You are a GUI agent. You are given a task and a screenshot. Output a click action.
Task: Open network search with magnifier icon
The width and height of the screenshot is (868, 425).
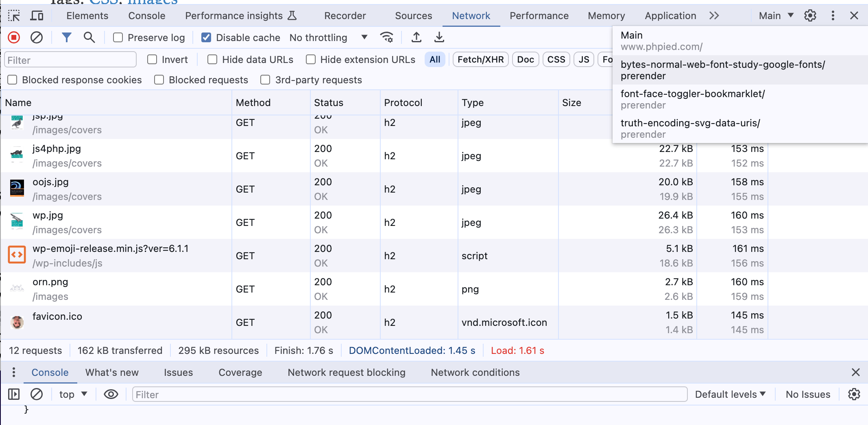[89, 38]
